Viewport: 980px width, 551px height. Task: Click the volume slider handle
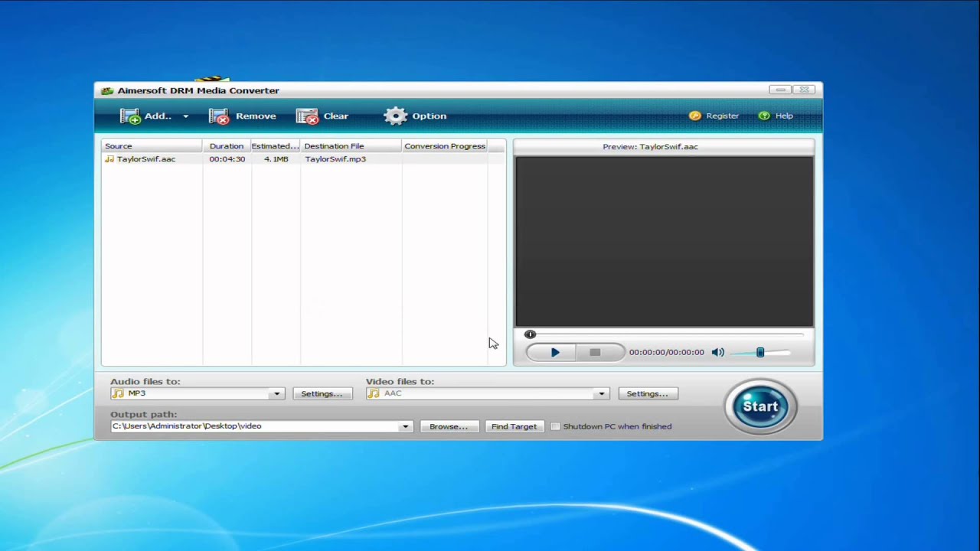[760, 352]
